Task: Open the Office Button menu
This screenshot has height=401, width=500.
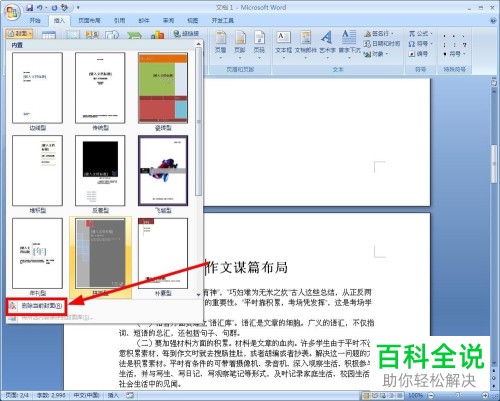Action: point(13,12)
